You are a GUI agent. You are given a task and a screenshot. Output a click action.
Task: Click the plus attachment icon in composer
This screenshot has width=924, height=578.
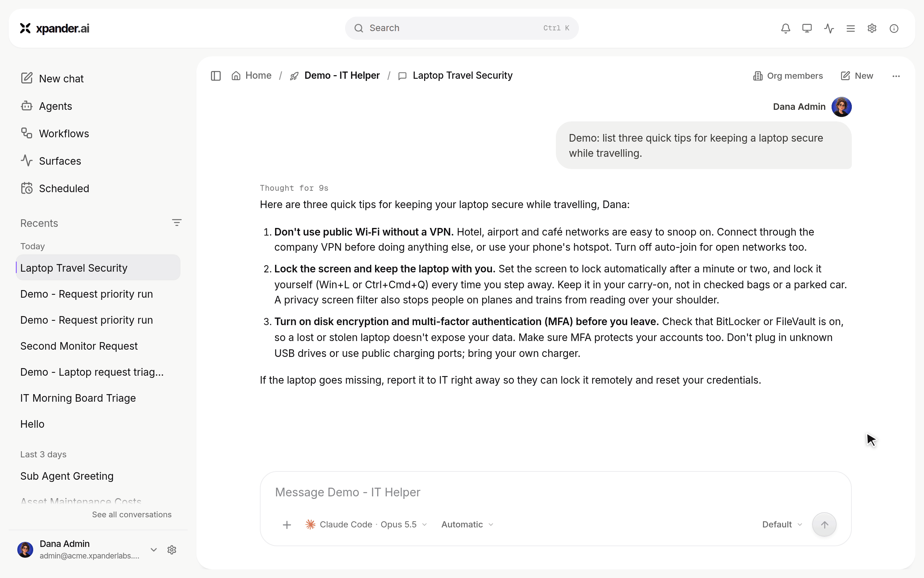point(287,525)
